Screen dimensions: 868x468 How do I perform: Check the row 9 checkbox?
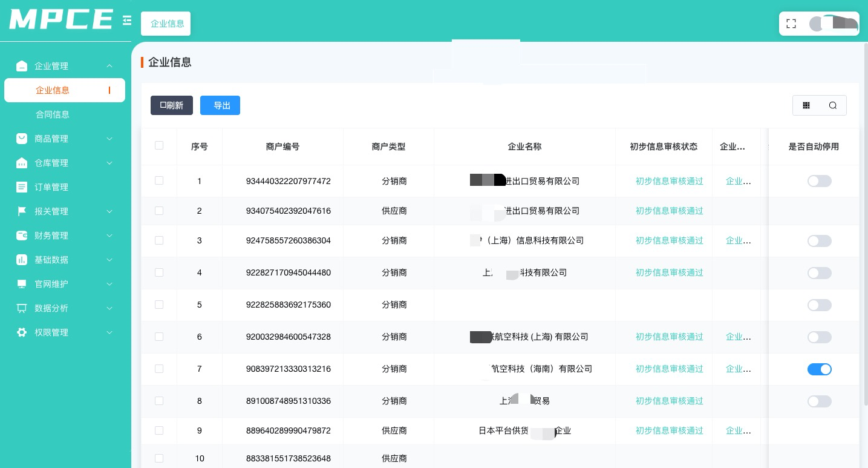coord(159,430)
